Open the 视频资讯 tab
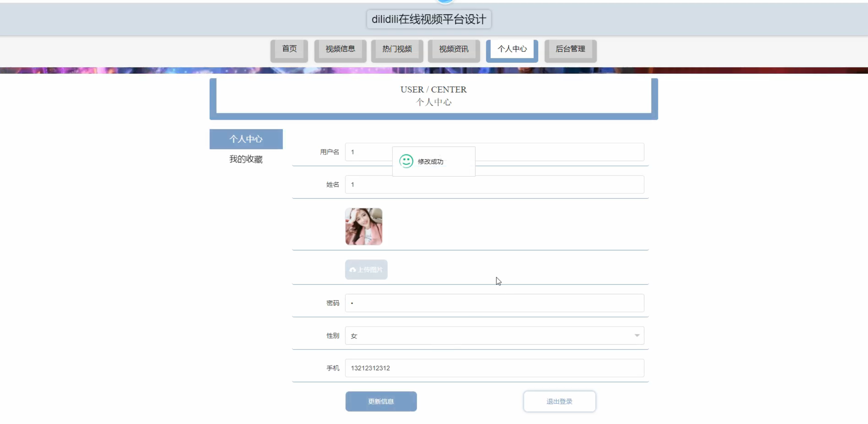 click(453, 49)
